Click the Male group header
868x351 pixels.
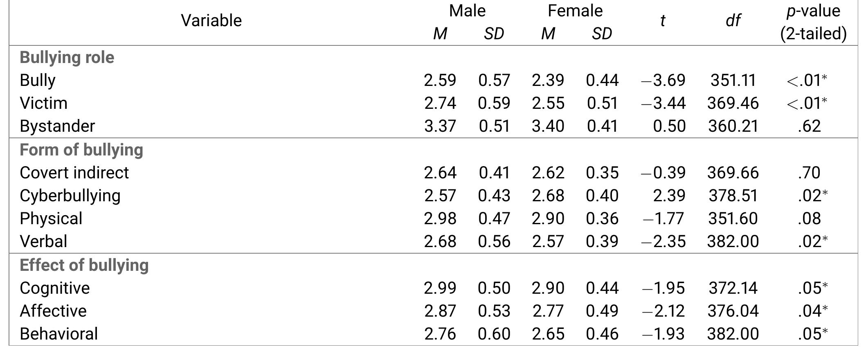[467, 11]
